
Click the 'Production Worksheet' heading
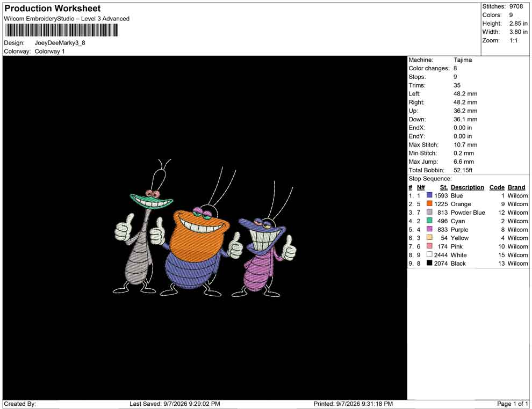point(53,9)
